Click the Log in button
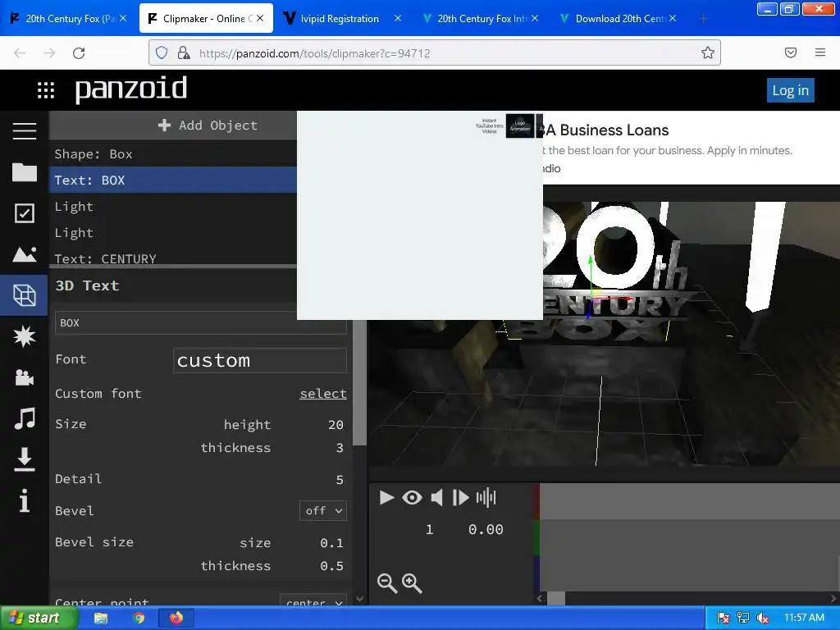Screen dimensions: 840x630 pos(790,90)
